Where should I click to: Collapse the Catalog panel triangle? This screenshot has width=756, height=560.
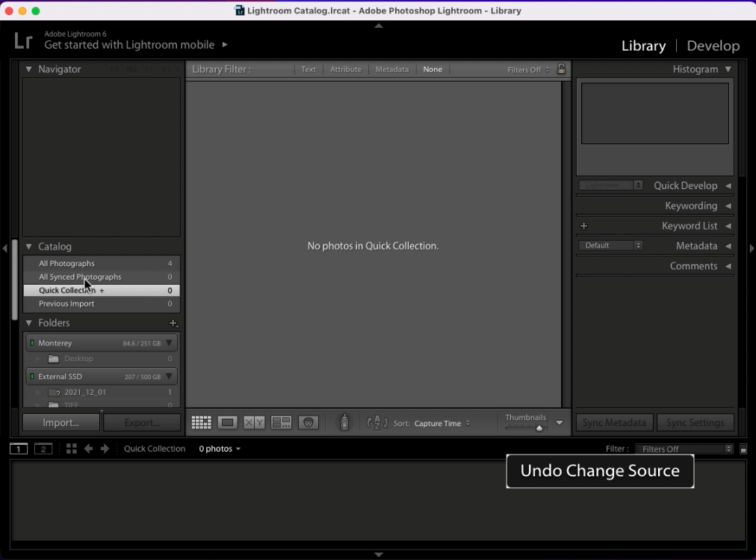29,247
